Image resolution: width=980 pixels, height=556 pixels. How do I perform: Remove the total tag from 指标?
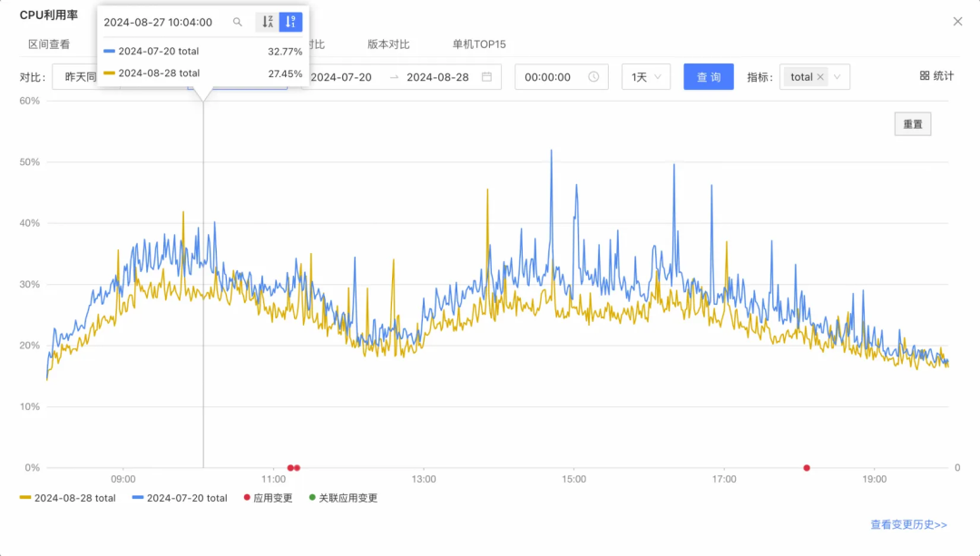[x=820, y=77]
